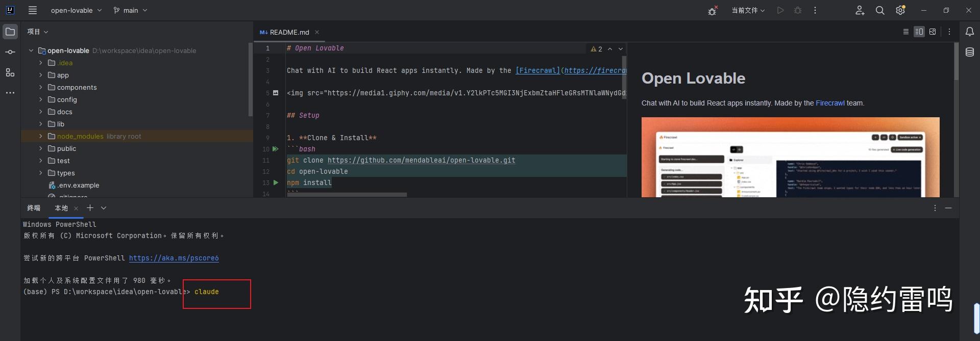The height and width of the screenshot is (341, 980).
Task: Select .env.example file
Action: (x=78, y=185)
